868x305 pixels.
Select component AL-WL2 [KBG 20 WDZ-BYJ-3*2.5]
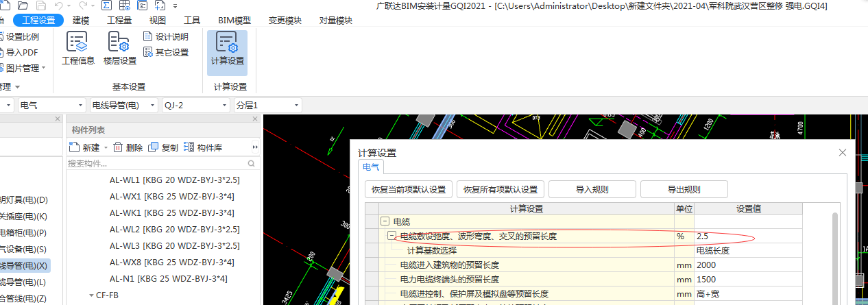point(175,230)
